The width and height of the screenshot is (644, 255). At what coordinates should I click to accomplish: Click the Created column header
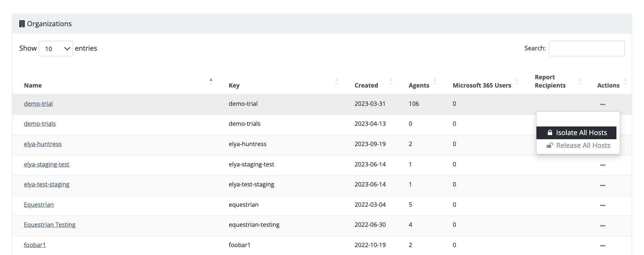366,85
